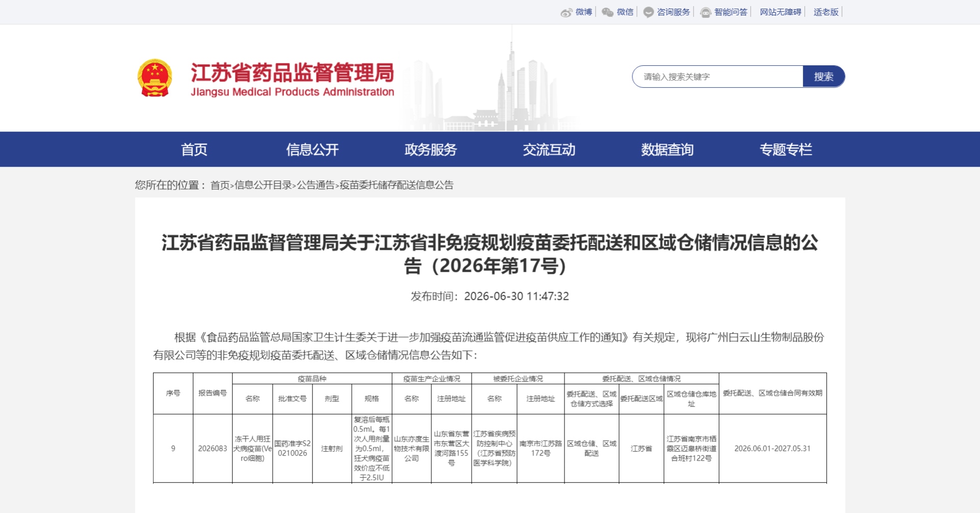Click 疫苗委托储存配送信息公告 breadcrumb
Image resolution: width=980 pixels, height=513 pixels.
pos(397,185)
